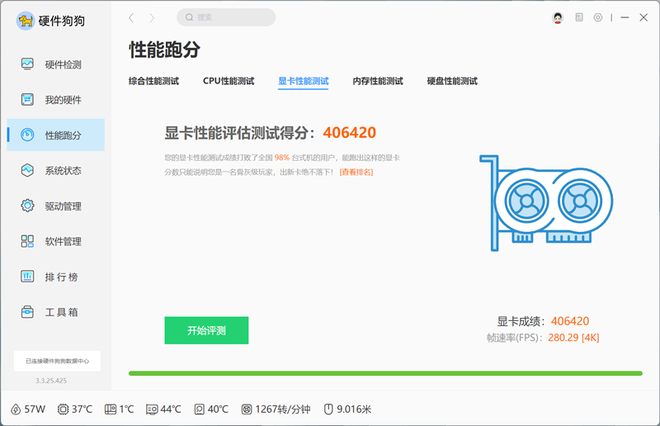Switch to 硬盘性能测试 tab
The width and height of the screenshot is (660, 426).
coord(452,81)
